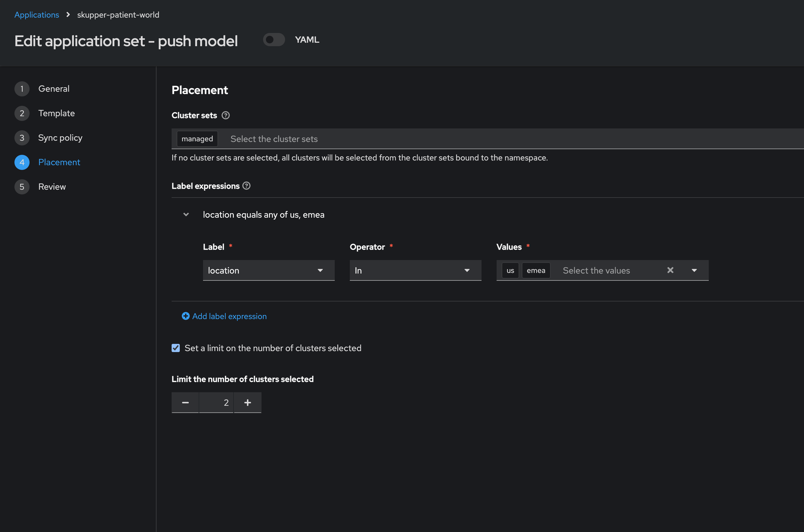Collapse the location label expression row

point(186,214)
